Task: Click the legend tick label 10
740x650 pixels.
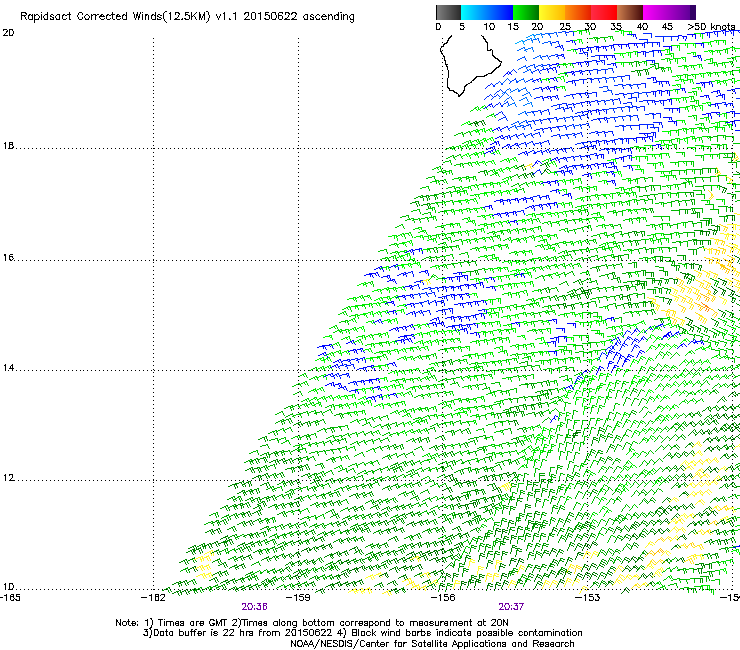Action: click(489, 27)
